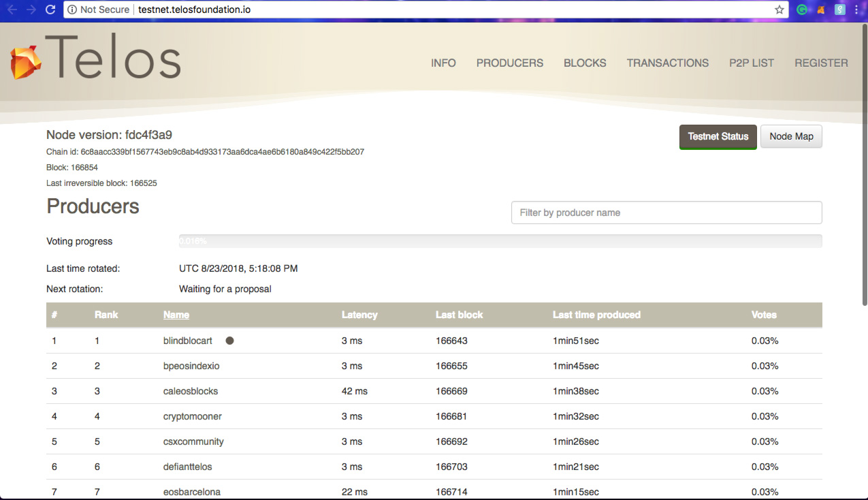868x500 pixels.
Task: Click the Last time produced column header
Action: pos(596,315)
